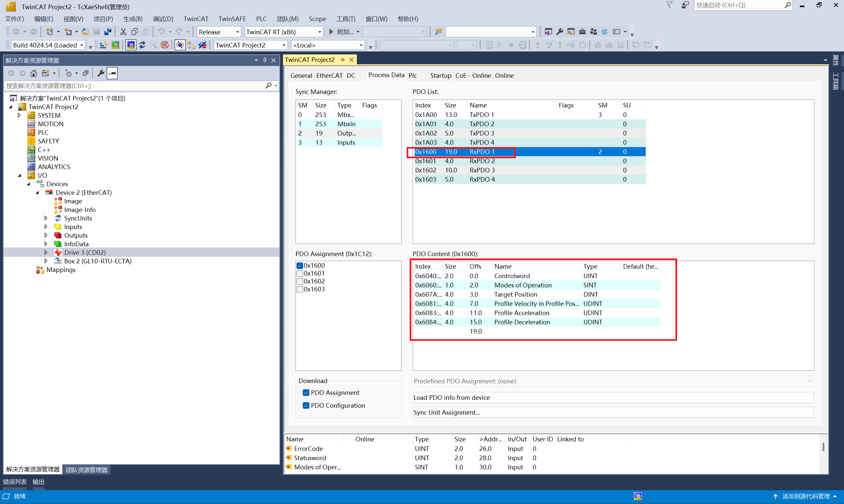Click wrench Properties icon in Solution Explorer

point(101,74)
